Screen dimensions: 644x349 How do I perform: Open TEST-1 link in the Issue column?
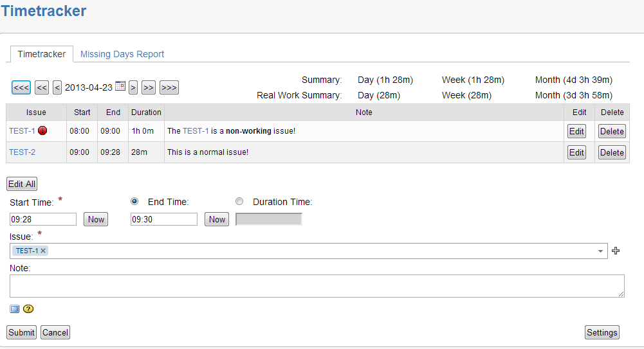point(22,131)
